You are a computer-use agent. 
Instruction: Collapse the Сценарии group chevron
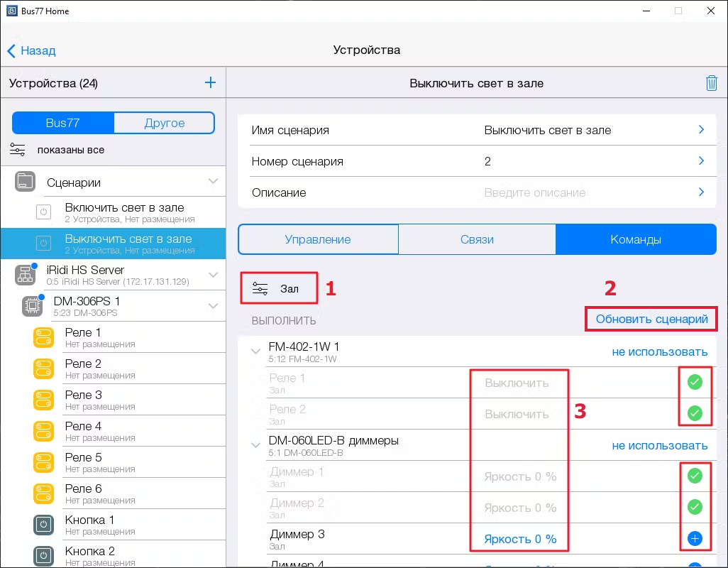click(213, 181)
